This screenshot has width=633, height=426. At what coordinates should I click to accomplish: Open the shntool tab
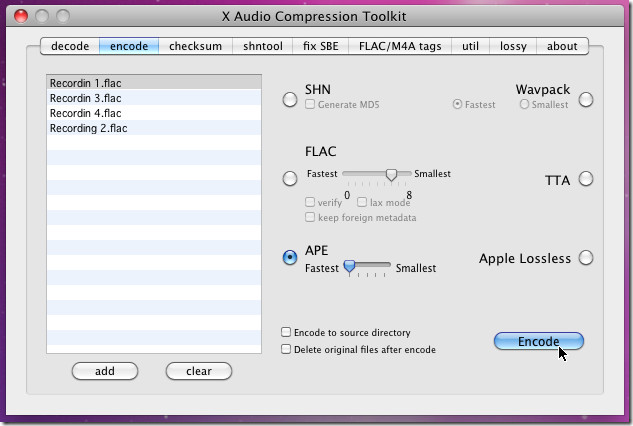[x=263, y=46]
